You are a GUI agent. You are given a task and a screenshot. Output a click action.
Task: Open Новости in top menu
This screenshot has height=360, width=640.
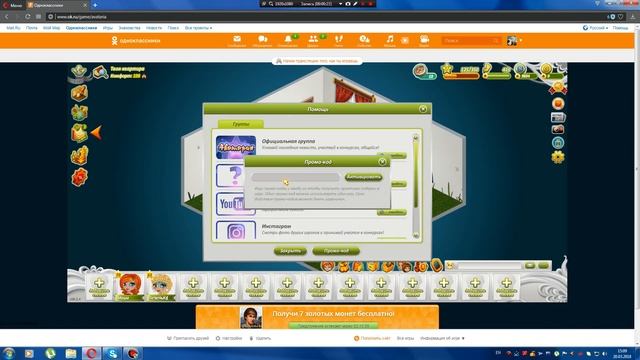154,28
